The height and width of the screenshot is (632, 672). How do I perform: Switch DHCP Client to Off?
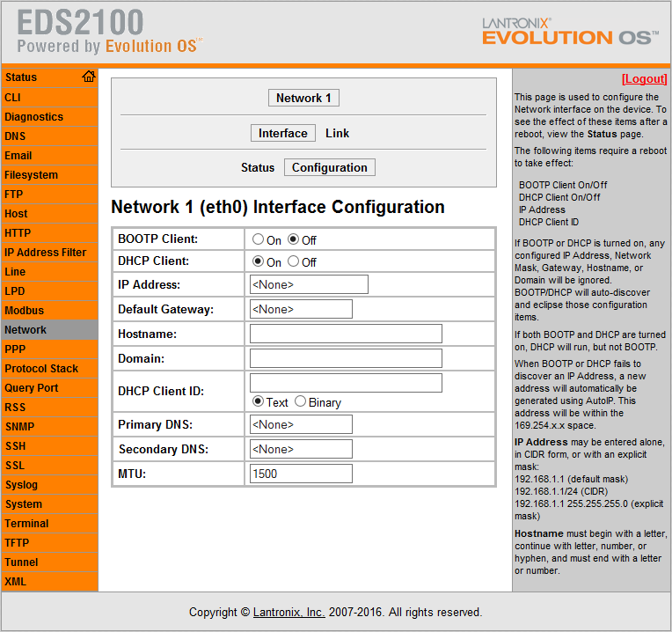pyautogui.click(x=293, y=261)
